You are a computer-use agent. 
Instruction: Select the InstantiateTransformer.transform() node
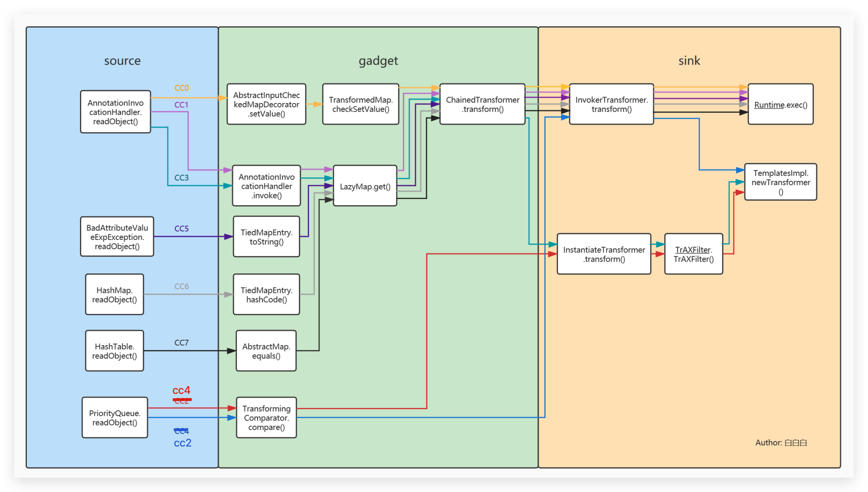click(604, 254)
